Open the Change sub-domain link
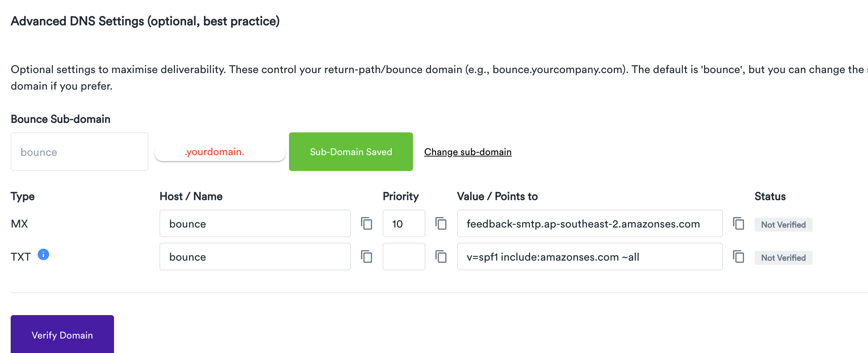The image size is (868, 353). click(468, 152)
